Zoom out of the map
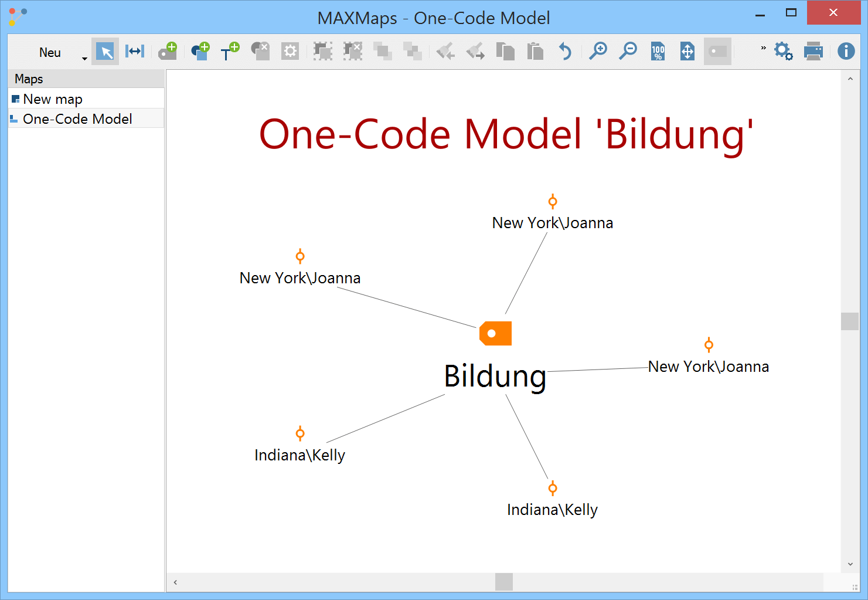The image size is (868, 600). (x=628, y=52)
